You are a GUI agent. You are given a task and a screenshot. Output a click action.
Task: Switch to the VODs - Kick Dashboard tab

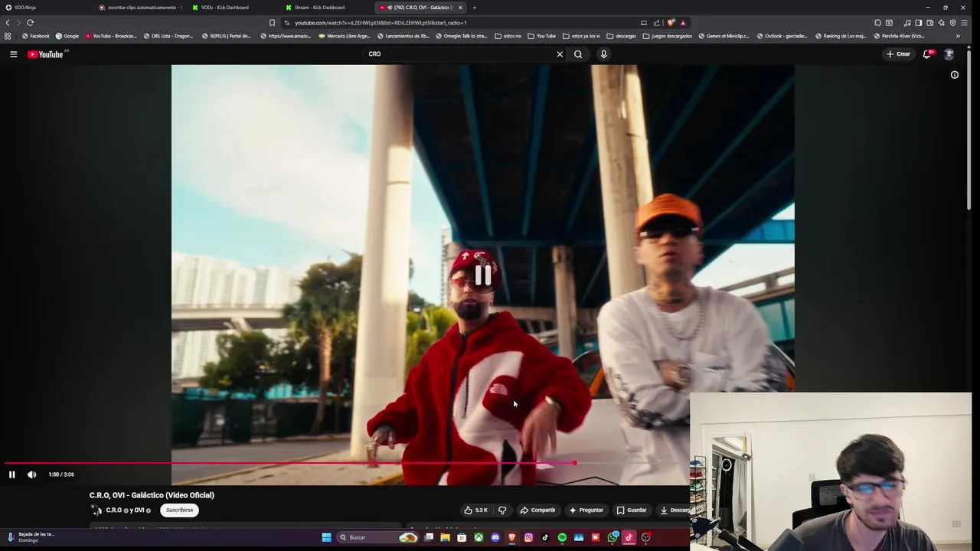[x=234, y=8]
